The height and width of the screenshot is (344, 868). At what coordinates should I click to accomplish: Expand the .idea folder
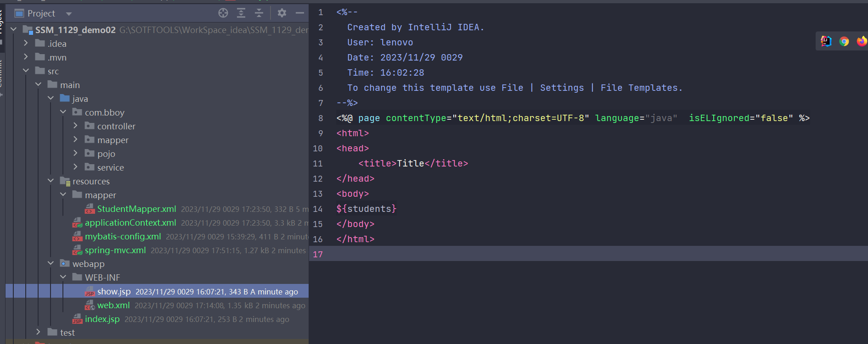[x=26, y=43]
